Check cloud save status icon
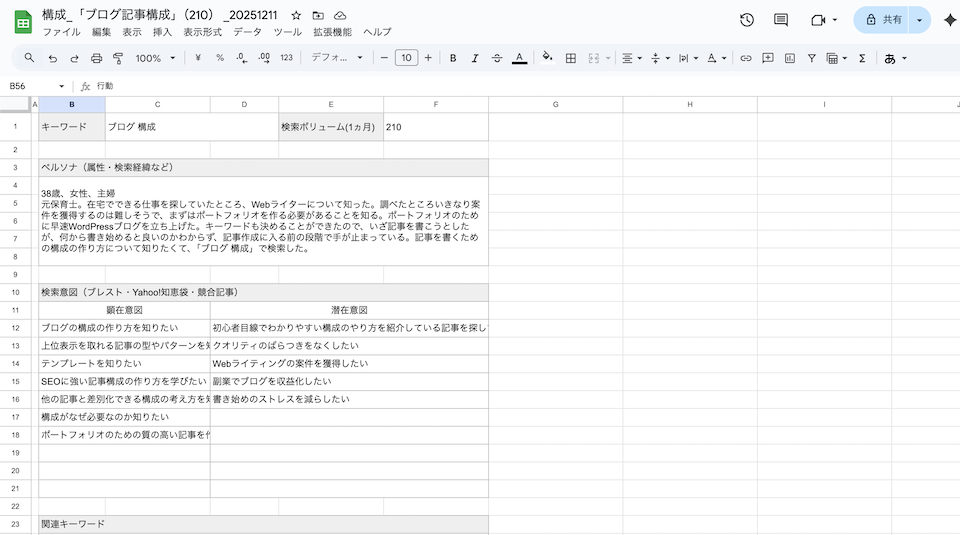960x535 pixels. 340,15
